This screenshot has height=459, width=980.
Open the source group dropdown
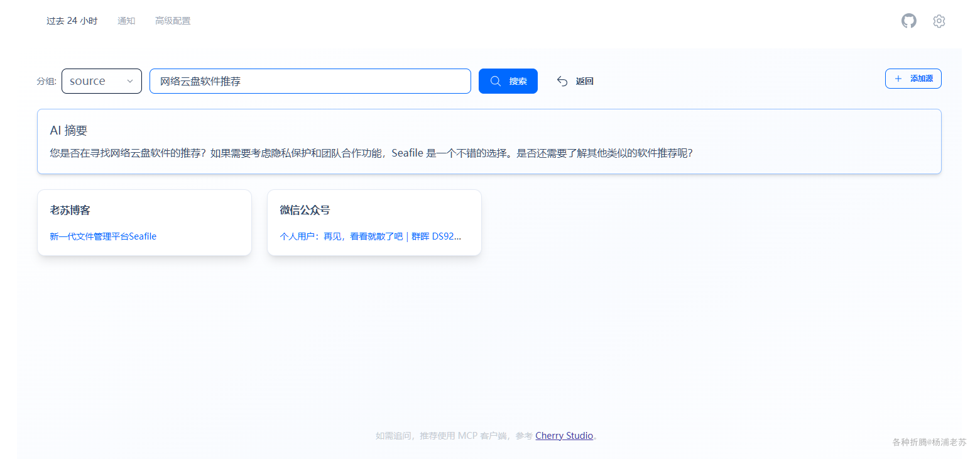(x=102, y=81)
